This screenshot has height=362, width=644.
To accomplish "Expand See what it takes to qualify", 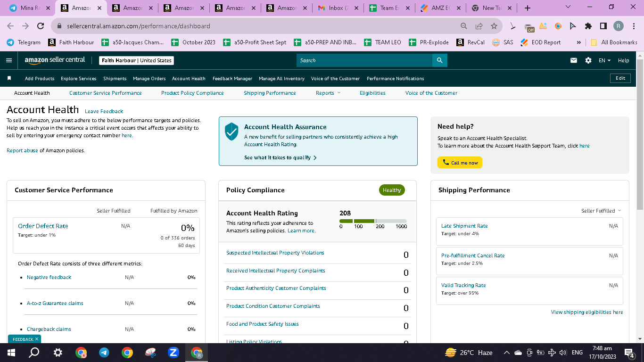I will [x=281, y=157].
